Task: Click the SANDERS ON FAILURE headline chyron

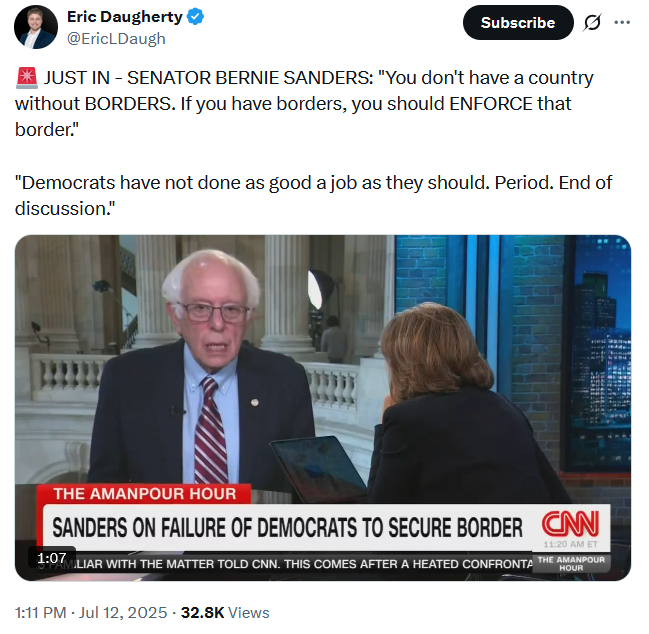Action: point(287,527)
